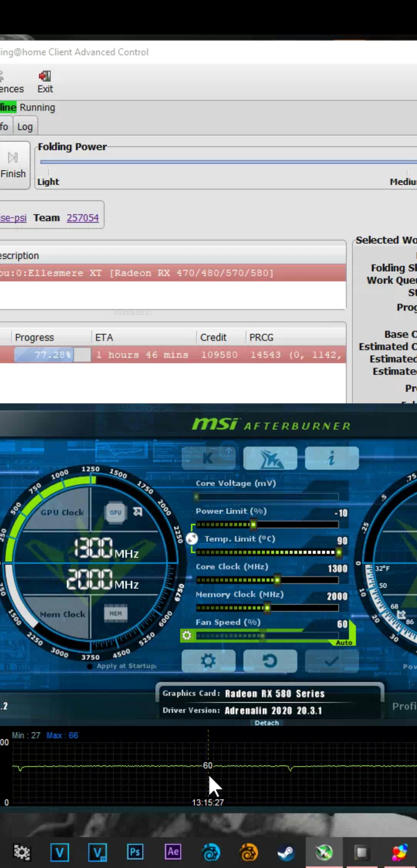Toggle the fan speed Auto button
417x868 pixels.
pyautogui.click(x=344, y=643)
